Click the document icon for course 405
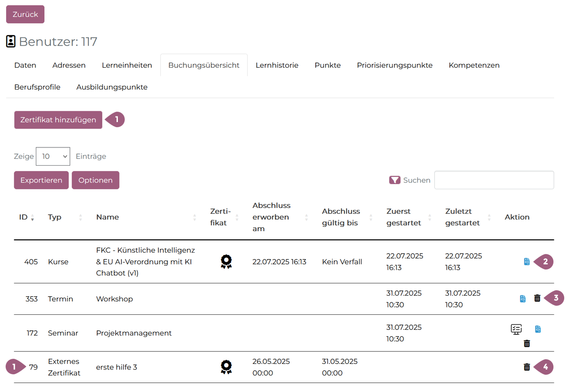Viewport: 569px width, 392px height. pos(527,262)
